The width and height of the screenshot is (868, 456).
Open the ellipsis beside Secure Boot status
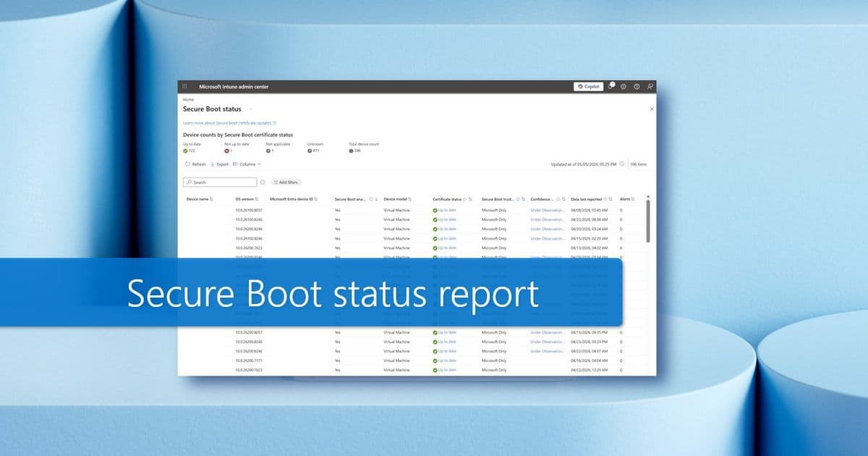(250, 109)
